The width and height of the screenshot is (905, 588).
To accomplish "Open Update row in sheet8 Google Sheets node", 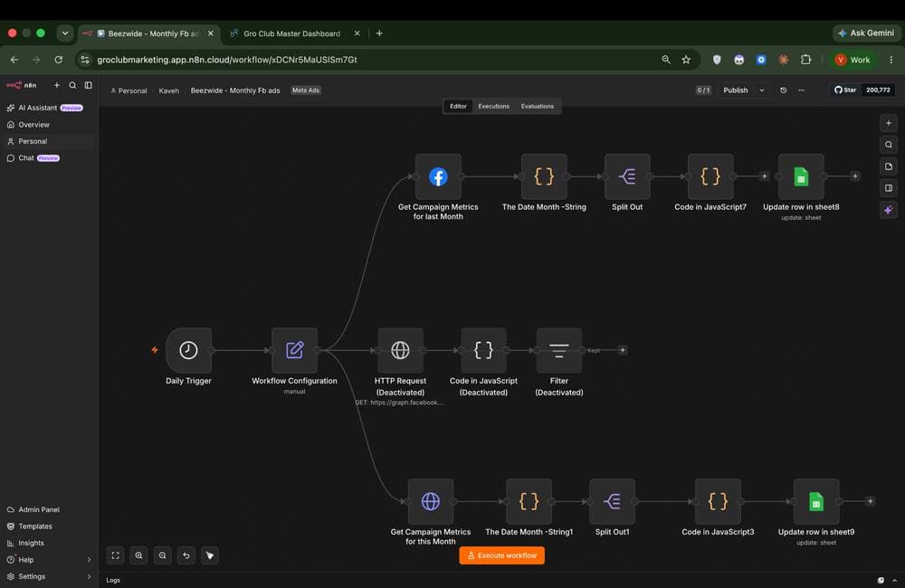I will pos(801,176).
